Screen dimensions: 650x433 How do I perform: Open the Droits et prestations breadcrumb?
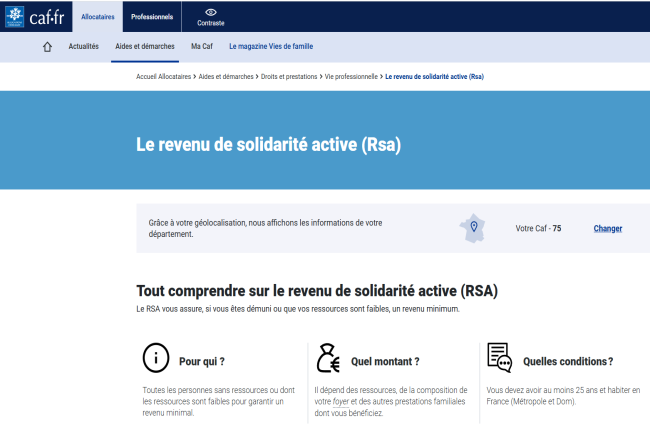point(287,76)
